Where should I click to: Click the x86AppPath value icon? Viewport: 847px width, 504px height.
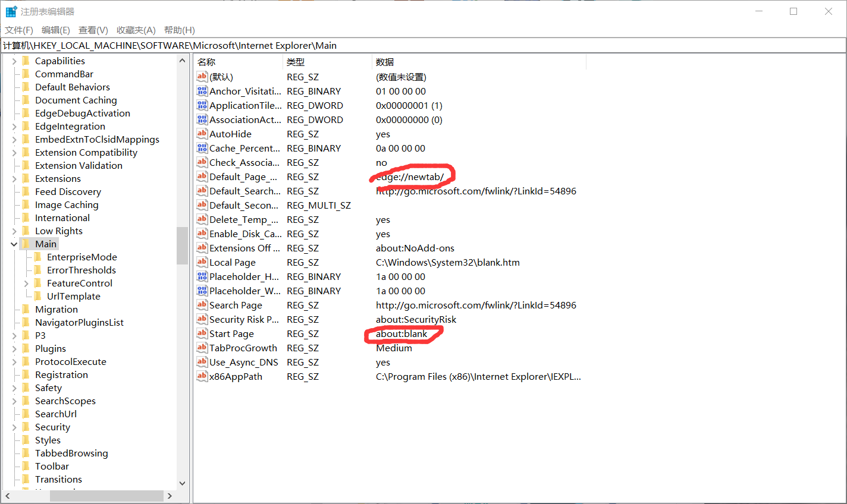click(x=202, y=376)
